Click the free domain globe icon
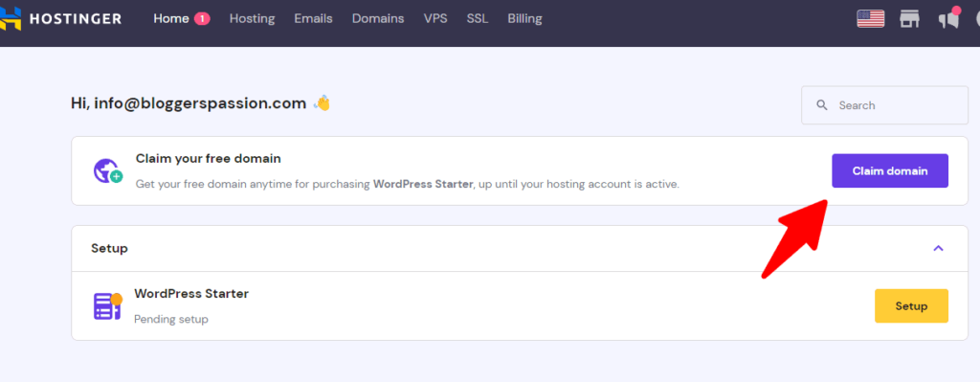Image resolution: width=980 pixels, height=382 pixels. click(107, 170)
